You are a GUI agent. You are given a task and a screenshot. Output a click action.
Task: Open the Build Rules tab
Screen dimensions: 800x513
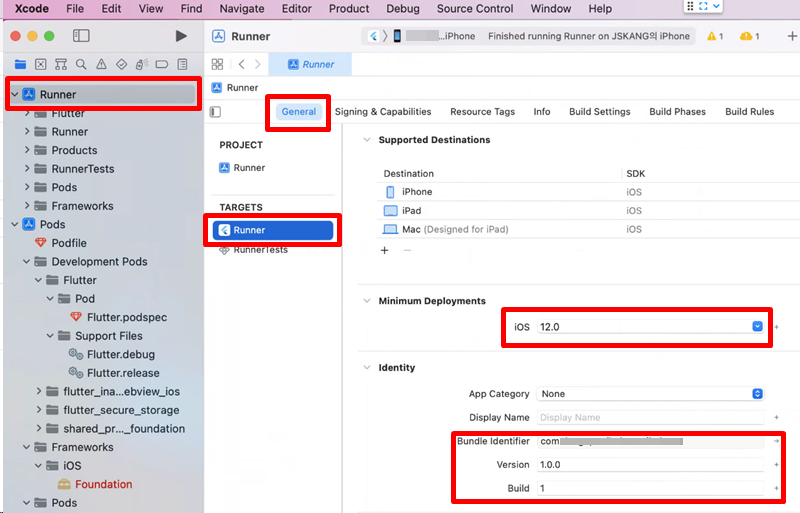pos(749,112)
